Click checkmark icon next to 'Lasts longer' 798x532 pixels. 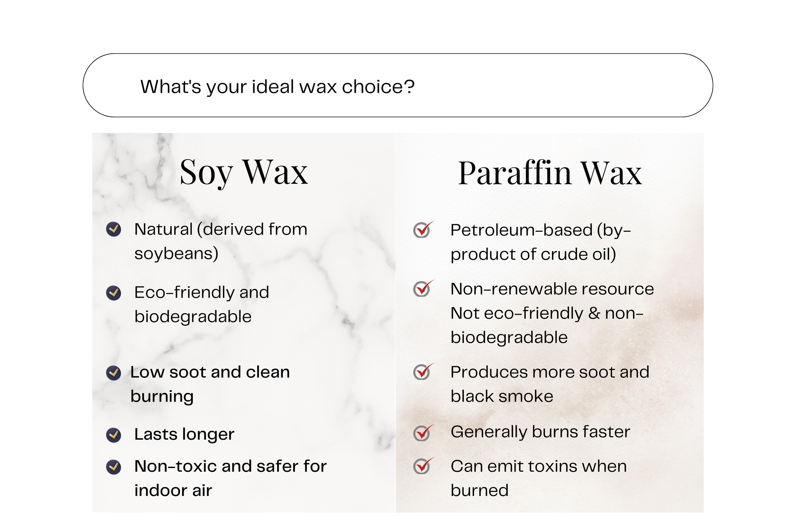click(114, 435)
